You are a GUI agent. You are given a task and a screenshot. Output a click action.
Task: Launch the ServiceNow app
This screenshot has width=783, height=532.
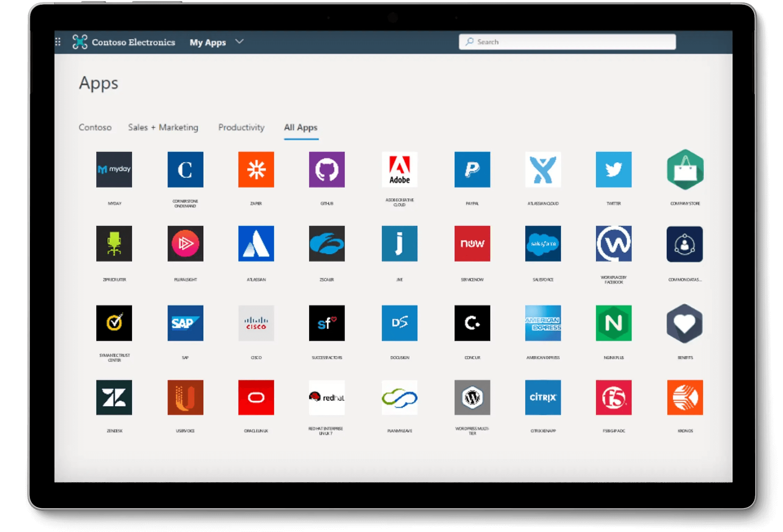[x=472, y=243]
